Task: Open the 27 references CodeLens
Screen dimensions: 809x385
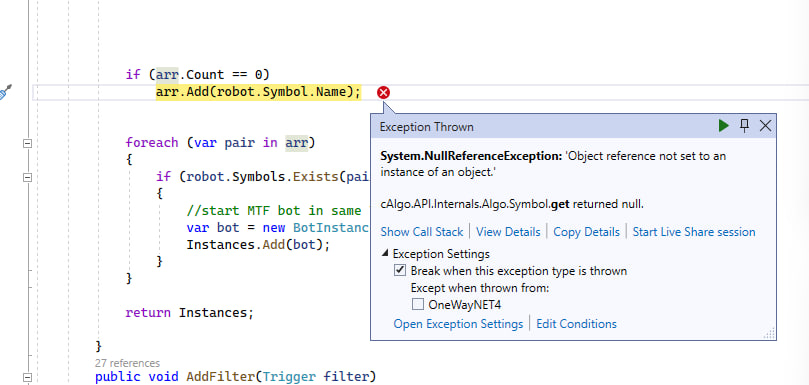Action: 127,363
